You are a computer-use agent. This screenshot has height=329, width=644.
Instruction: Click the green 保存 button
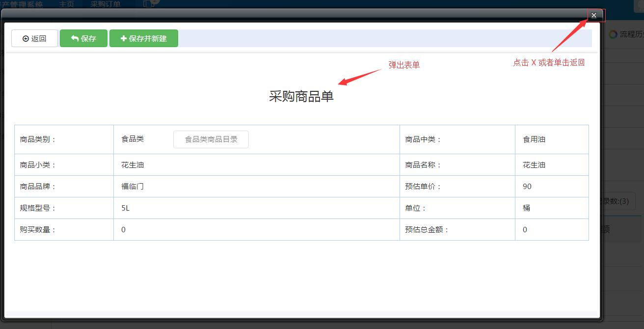83,38
